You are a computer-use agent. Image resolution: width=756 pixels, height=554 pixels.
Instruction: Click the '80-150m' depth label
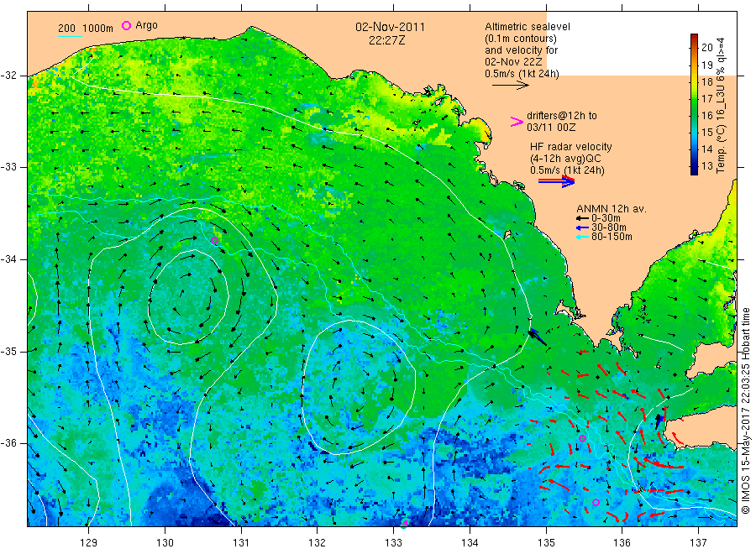pos(612,237)
